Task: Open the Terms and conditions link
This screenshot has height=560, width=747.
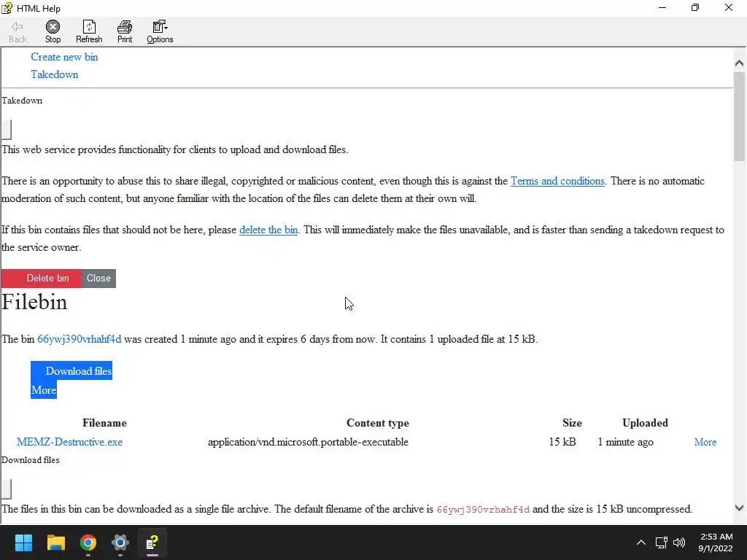Action: tap(557, 181)
